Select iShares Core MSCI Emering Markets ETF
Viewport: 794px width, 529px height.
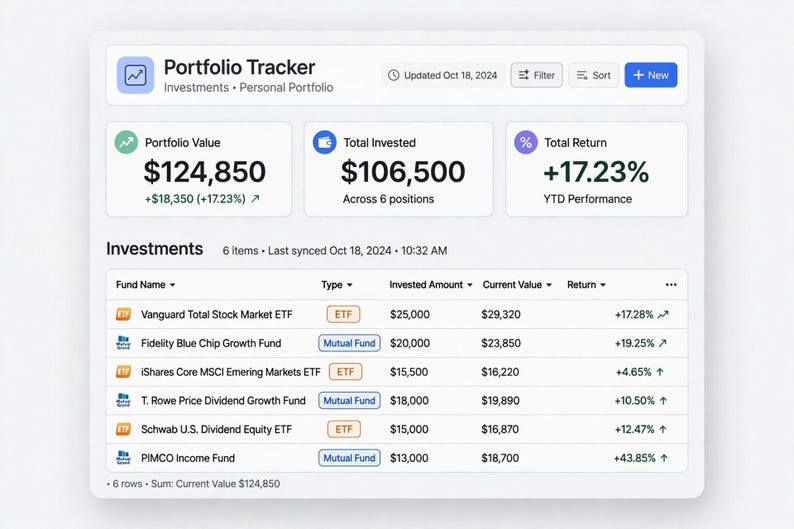[231, 372]
